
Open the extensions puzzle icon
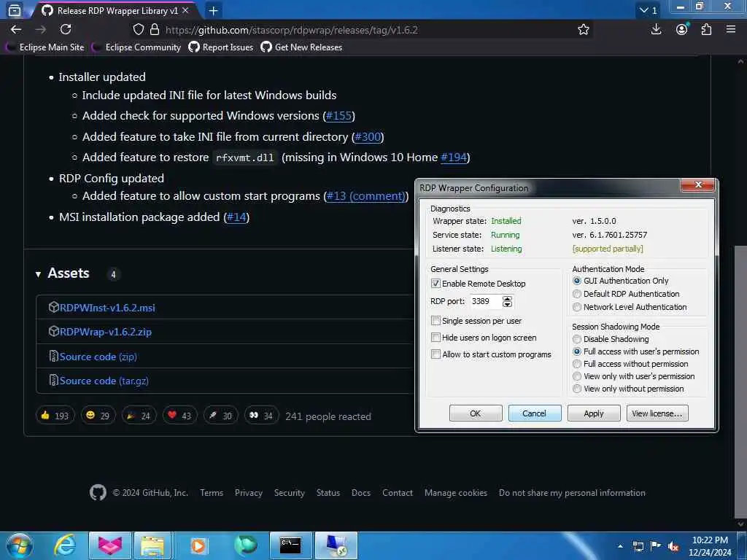pyautogui.click(x=706, y=29)
